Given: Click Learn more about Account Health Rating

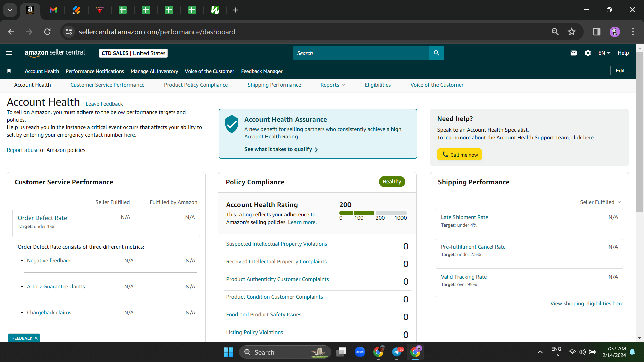Looking at the screenshot, I should tap(302, 222).
